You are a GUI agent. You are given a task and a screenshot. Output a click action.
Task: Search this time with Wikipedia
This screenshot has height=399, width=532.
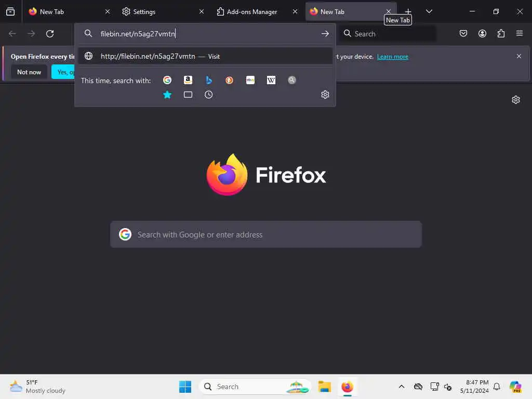click(271, 80)
